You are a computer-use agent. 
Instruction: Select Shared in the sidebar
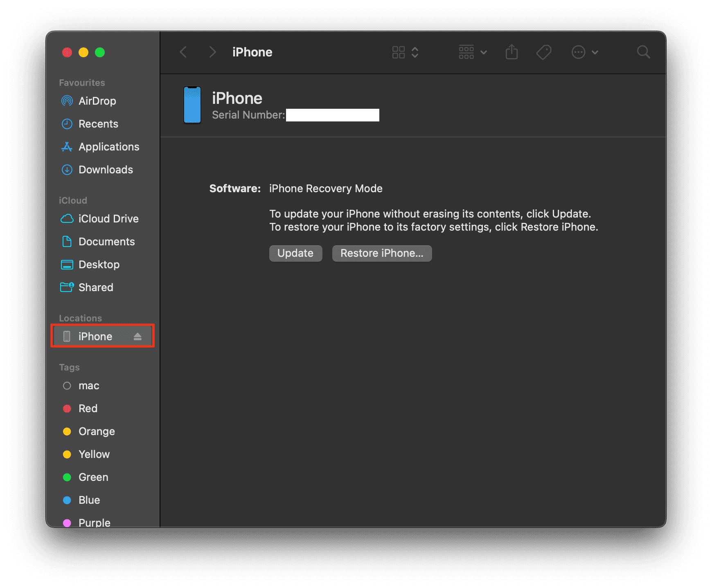click(x=102, y=287)
